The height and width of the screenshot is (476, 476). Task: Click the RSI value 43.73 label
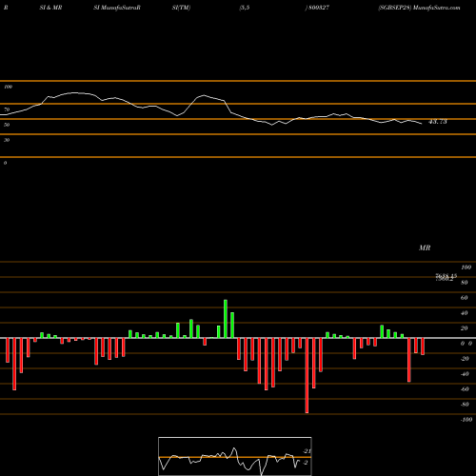coord(438,122)
